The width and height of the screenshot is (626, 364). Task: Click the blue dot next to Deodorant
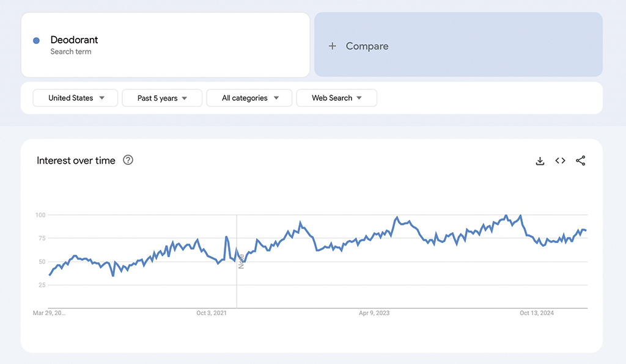click(36, 40)
